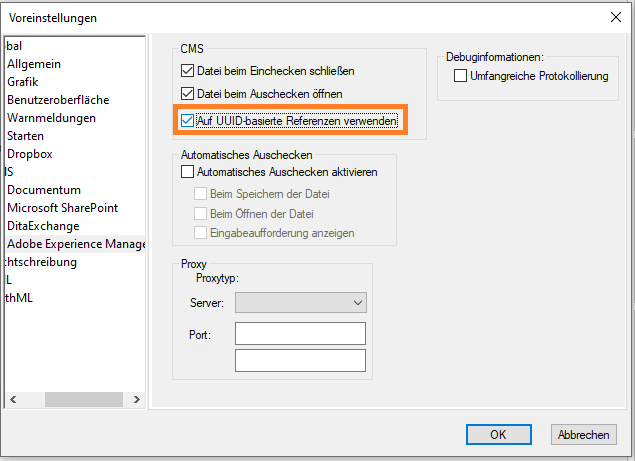Select Benutzeroberfläche category

pyautogui.click(x=58, y=100)
